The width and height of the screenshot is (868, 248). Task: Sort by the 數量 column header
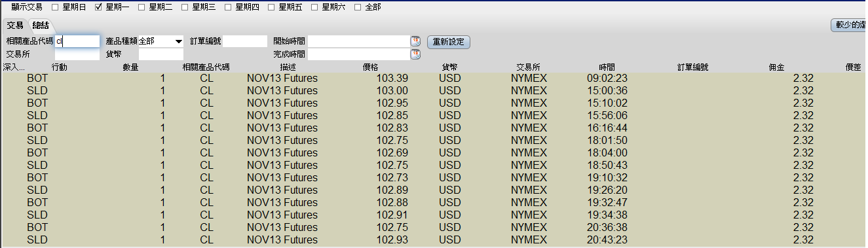click(131, 67)
